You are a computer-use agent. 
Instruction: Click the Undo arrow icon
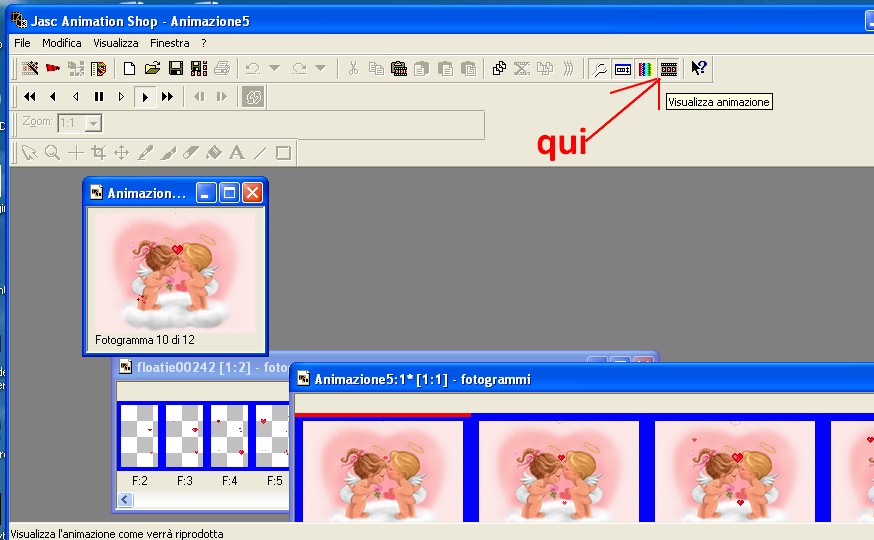(253, 69)
